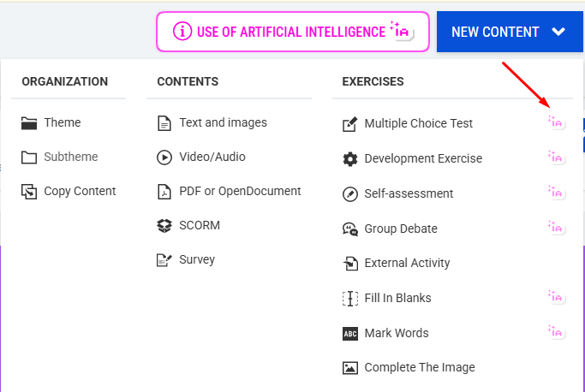Screen dimensions: 585x392
Task: Select the Subtheme organization option
Action: tap(70, 157)
